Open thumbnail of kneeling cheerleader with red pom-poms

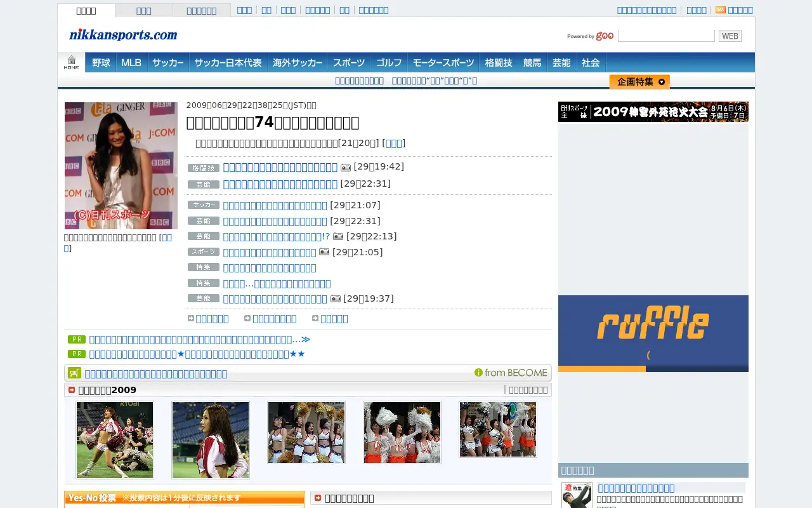point(115,439)
